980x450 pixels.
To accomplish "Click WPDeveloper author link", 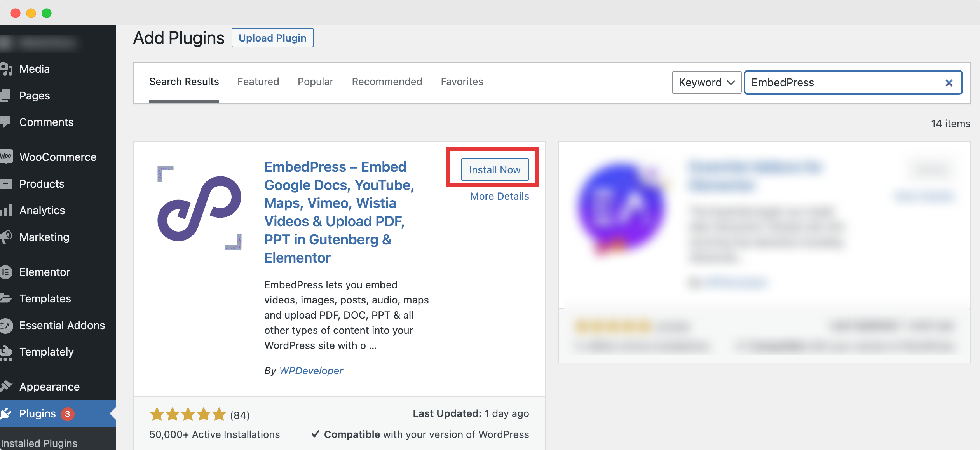I will point(310,370).
